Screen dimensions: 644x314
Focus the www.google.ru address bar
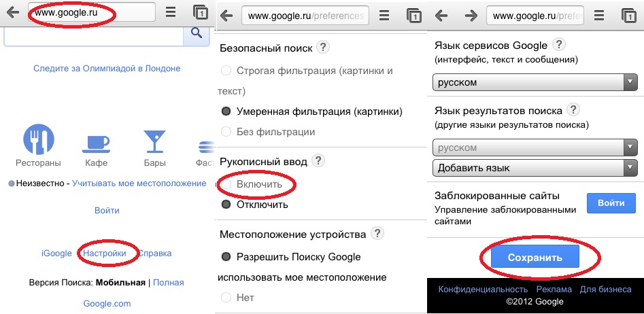click(92, 12)
